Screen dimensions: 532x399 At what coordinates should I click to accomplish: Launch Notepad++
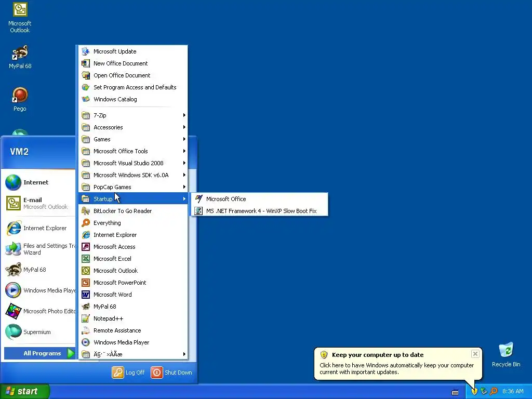133,318
